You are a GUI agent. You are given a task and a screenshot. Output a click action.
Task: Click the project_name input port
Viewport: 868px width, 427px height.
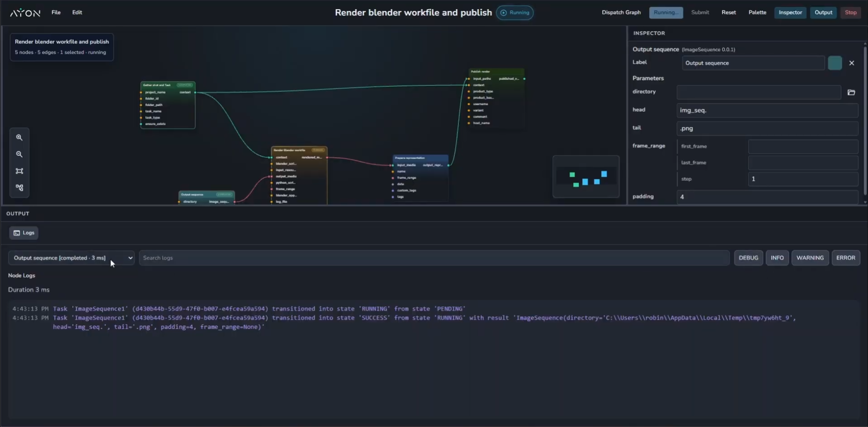pyautogui.click(x=141, y=92)
